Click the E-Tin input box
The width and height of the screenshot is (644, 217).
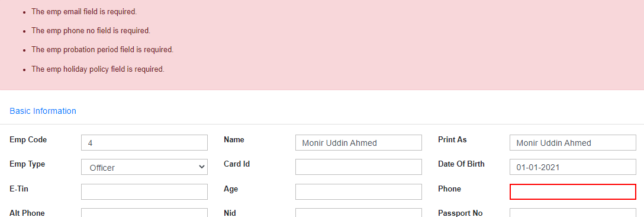coord(144,192)
